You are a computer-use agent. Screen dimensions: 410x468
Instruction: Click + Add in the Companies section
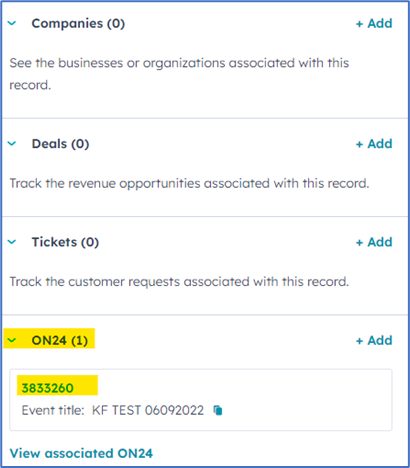pos(374,23)
